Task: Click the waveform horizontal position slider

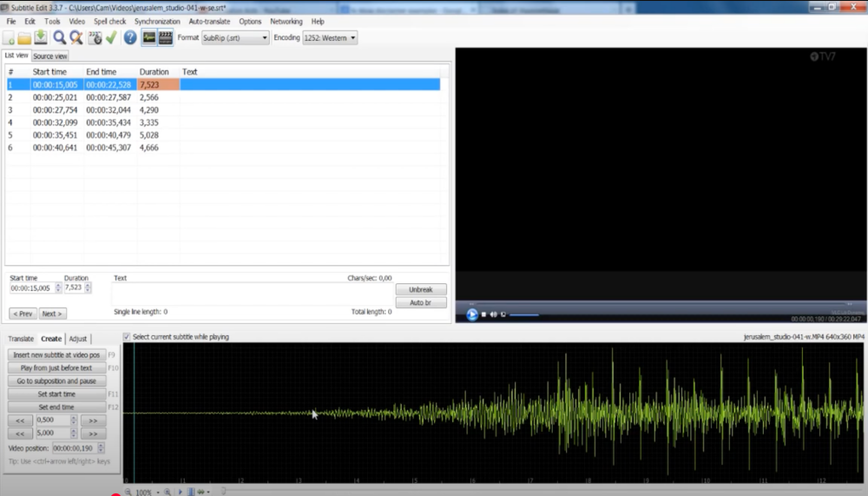Action: [224, 492]
